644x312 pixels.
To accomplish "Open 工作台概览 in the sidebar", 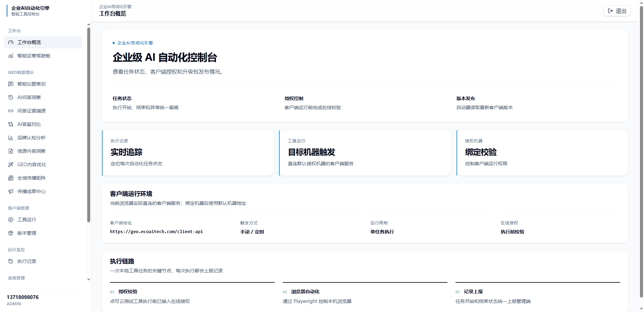I will [43, 42].
